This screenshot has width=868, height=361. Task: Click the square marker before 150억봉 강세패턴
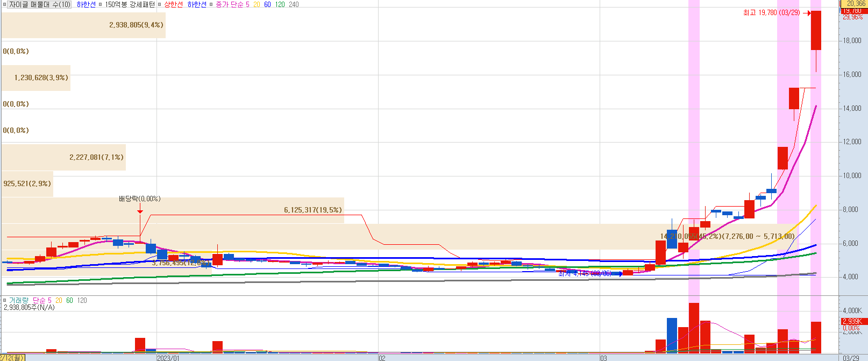click(101, 4)
